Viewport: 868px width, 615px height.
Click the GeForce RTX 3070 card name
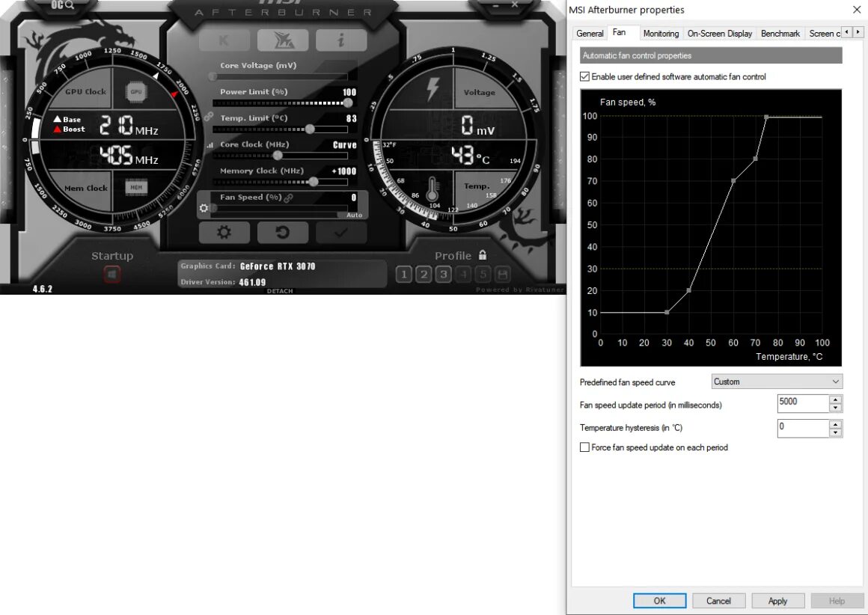pos(278,266)
